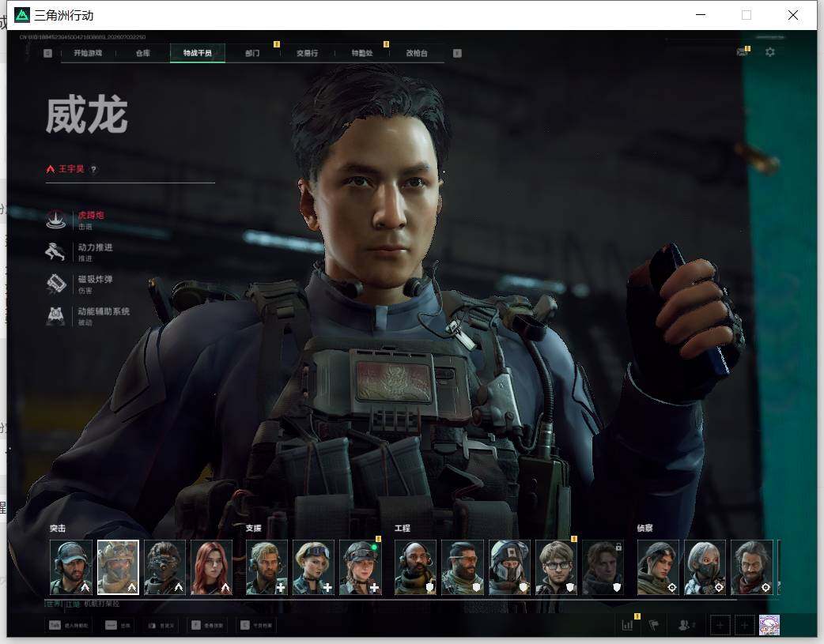Open the settings gear icon
This screenshot has height=644, width=824.
coord(770,52)
